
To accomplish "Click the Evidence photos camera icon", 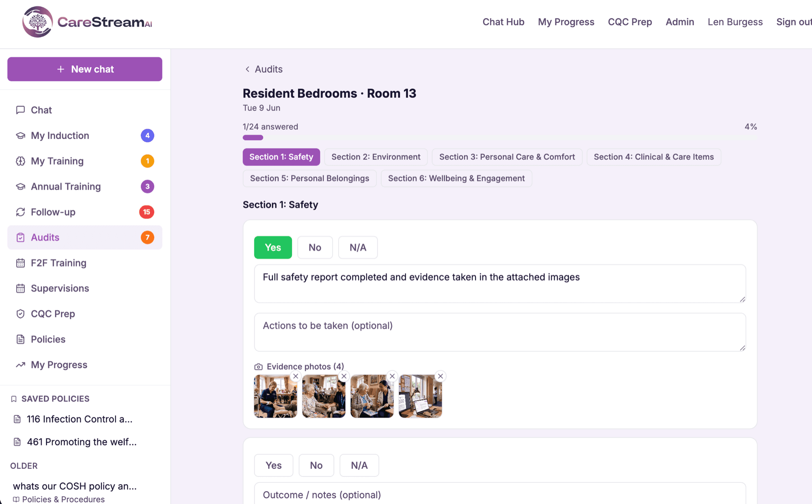I will (x=258, y=367).
